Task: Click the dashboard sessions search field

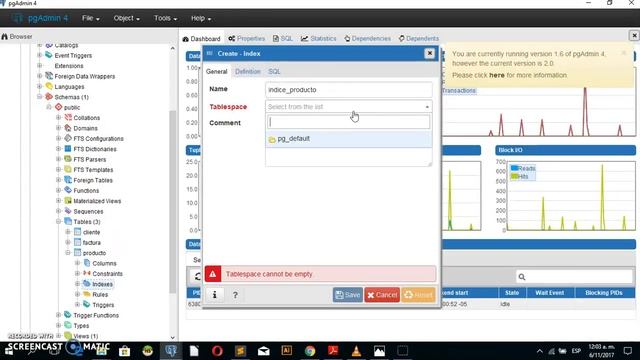Action: pos(574,277)
